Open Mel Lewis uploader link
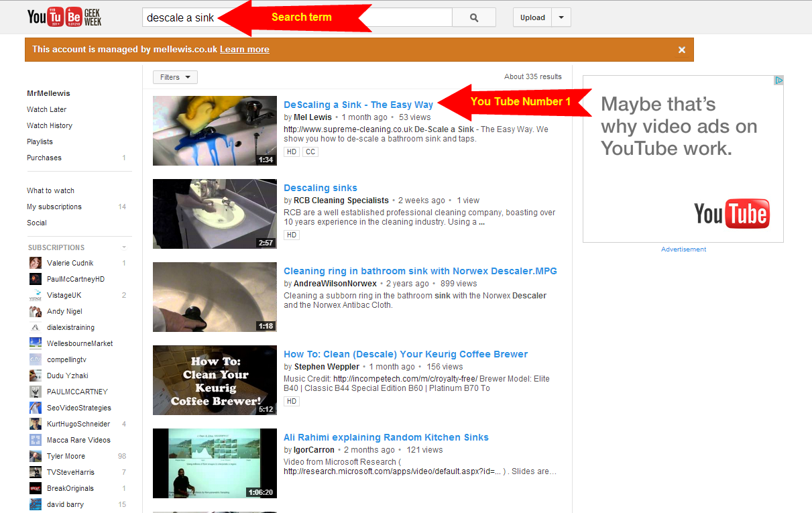 point(312,117)
